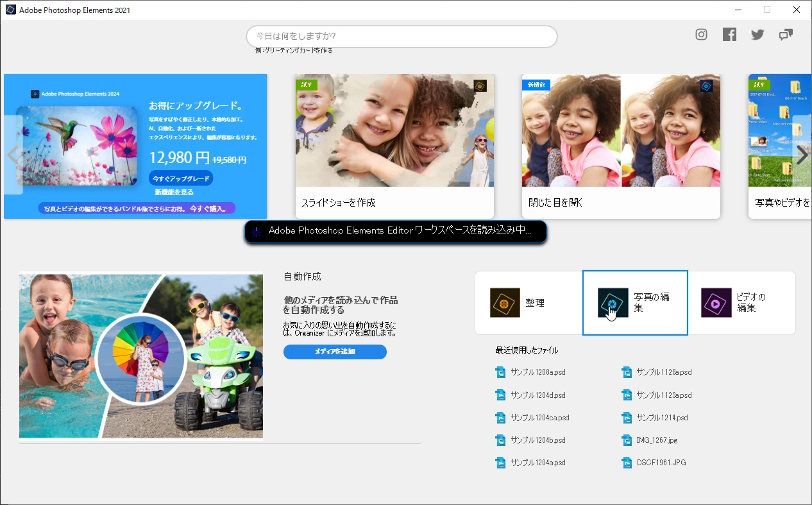Viewport: 812px width, 505px height.
Task: Launch 整理 Organizer icon
Action: click(x=505, y=303)
